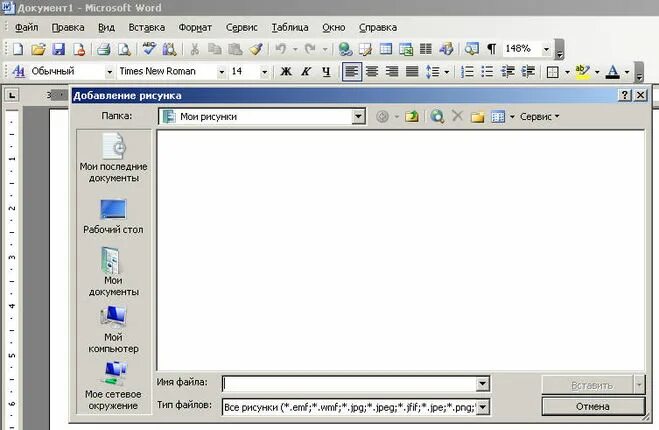This screenshot has width=659, height=430.
Task: Open the Формат menu
Action: click(x=195, y=27)
